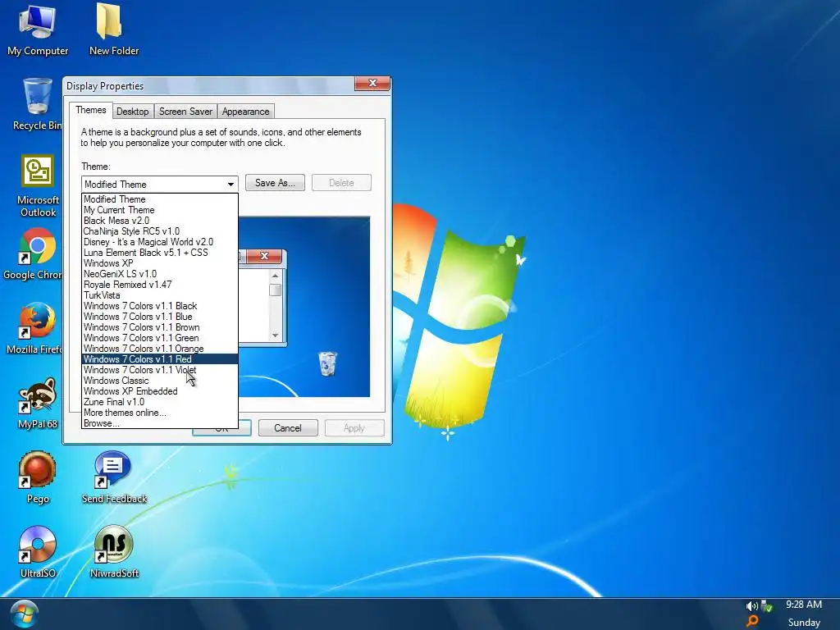Click the sample window scrollbar in the preview
The height and width of the screenshot is (630, 840).
(x=275, y=305)
